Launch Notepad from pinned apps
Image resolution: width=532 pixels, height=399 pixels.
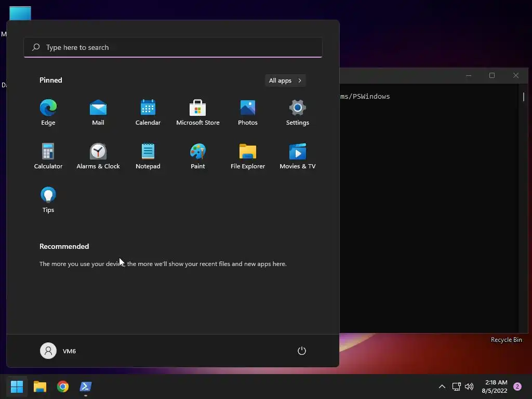pos(148,156)
